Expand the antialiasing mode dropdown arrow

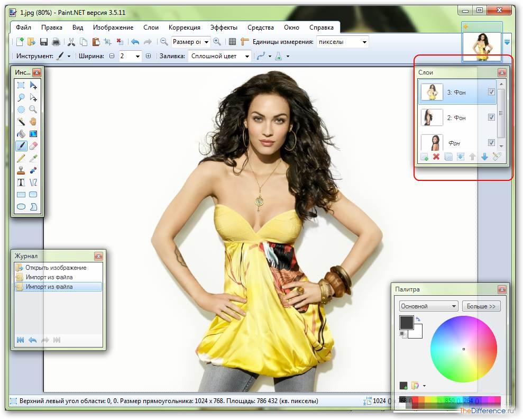(270, 57)
